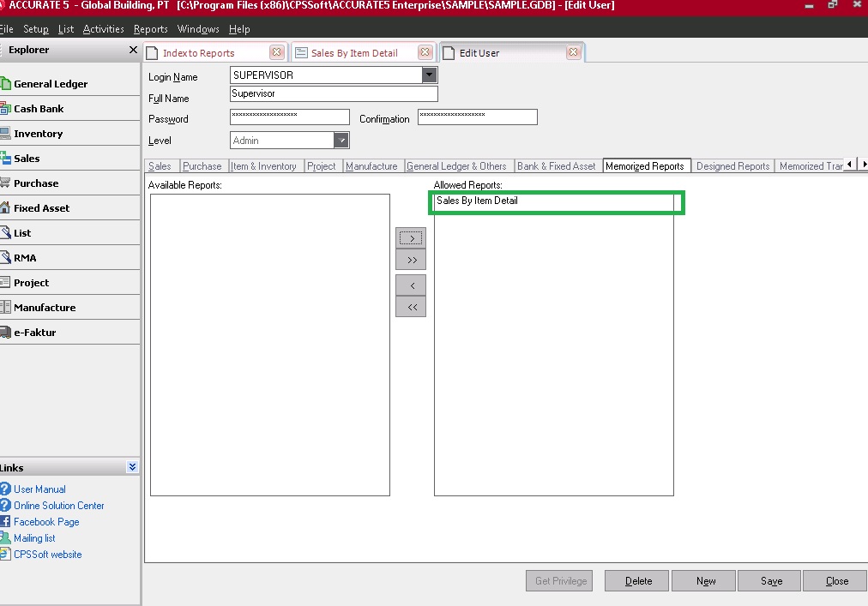
Task: Click into the Full Name field
Action: (x=334, y=94)
